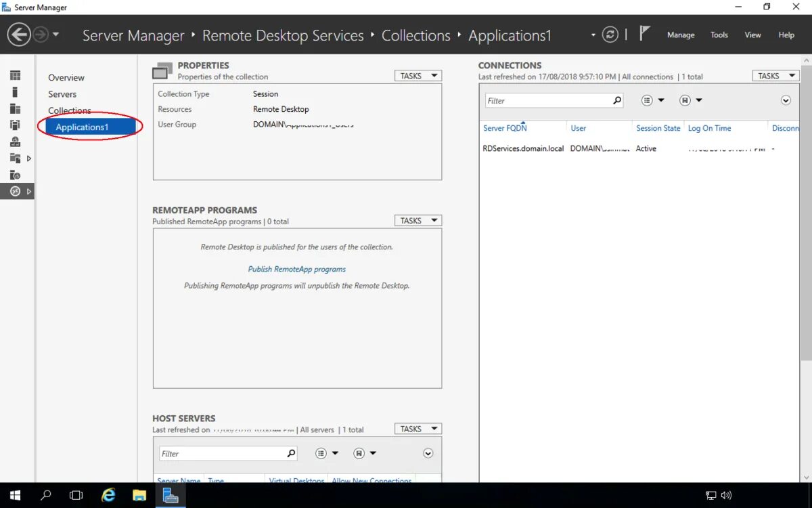Open the TASKS dropdown in Properties
The height and width of the screenshot is (508, 812).
418,76
